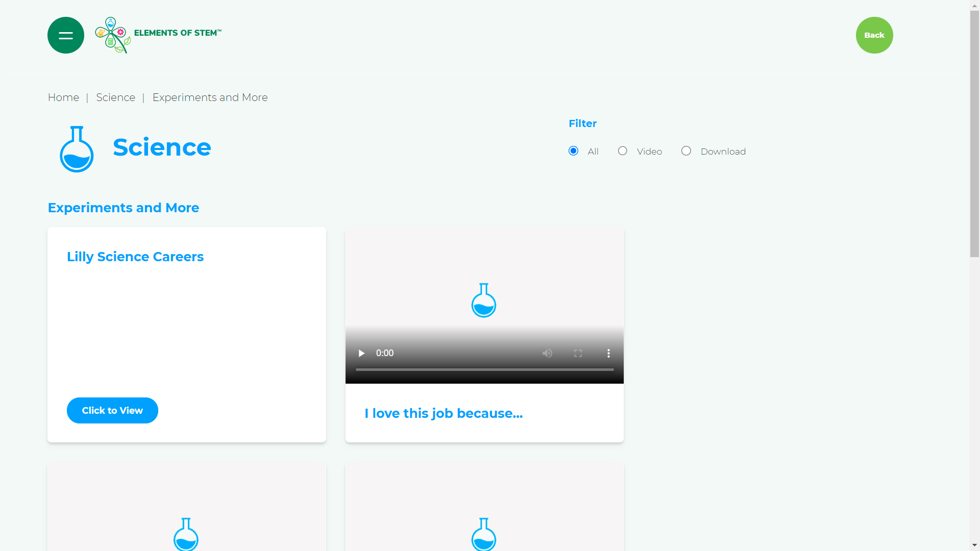This screenshot has height=551, width=980.
Task: Select the Video filter radio button
Action: coord(622,151)
